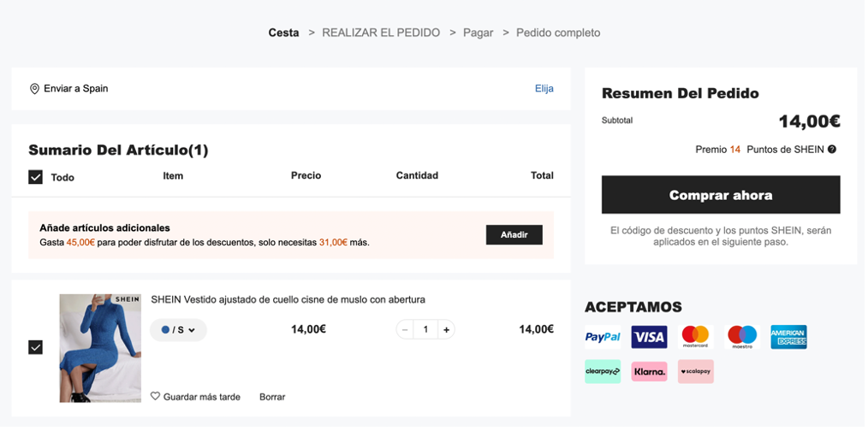
Task: Uncheck the blue dress item checkbox
Action: (x=36, y=347)
